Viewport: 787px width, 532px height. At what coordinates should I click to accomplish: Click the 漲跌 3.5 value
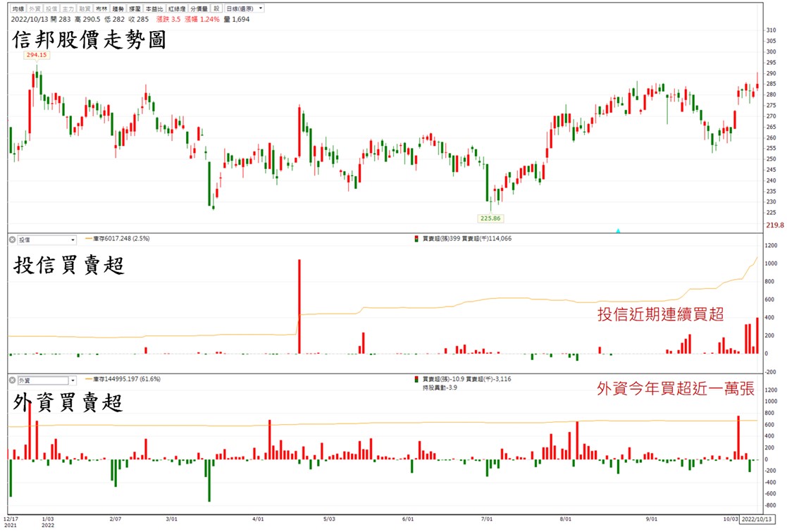coord(168,19)
